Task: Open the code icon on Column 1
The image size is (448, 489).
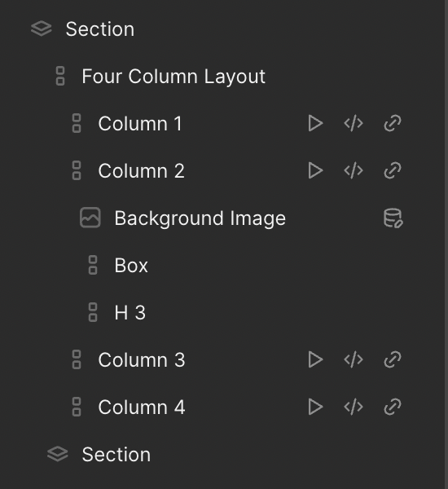Action: click(354, 123)
